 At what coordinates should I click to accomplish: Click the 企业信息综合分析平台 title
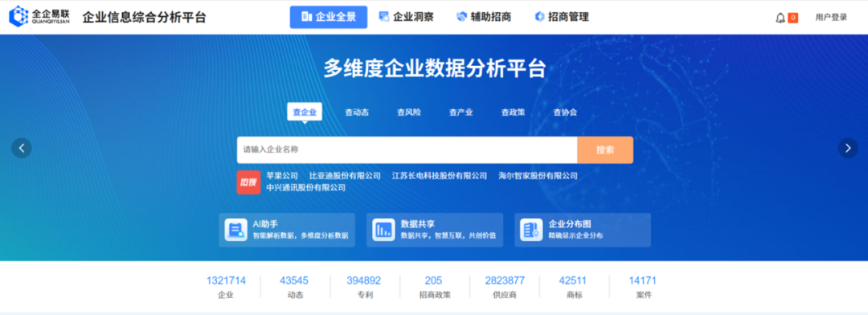click(144, 17)
